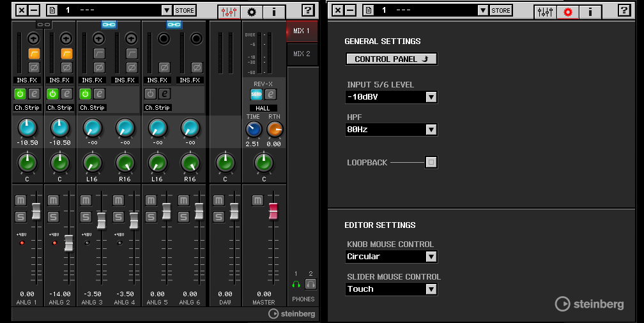
Task: Select headphones 2 output
Action: (x=310, y=284)
